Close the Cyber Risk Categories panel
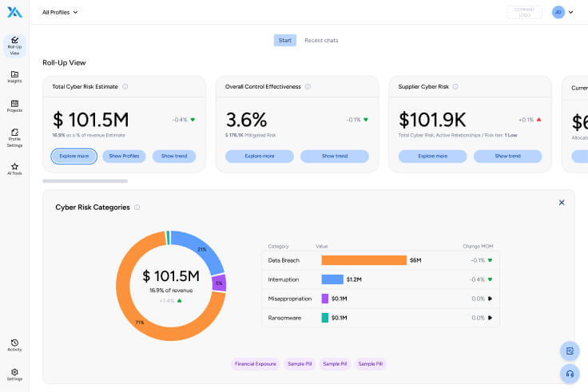The image size is (588, 392). [x=562, y=203]
